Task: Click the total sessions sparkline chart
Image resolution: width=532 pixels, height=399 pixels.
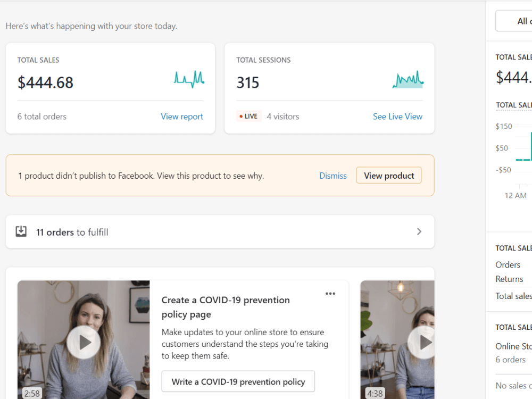Action: (x=408, y=79)
